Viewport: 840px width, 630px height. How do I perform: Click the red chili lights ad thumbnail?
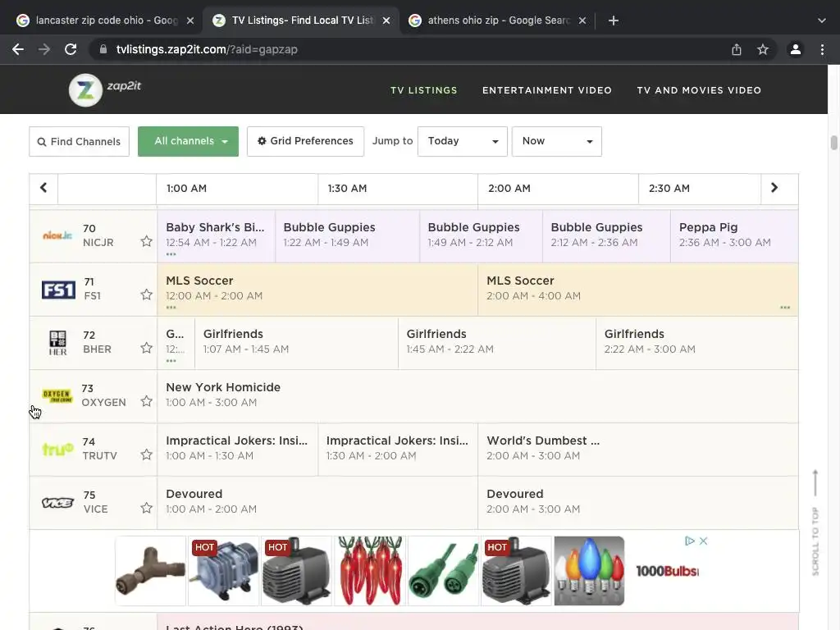(370, 571)
